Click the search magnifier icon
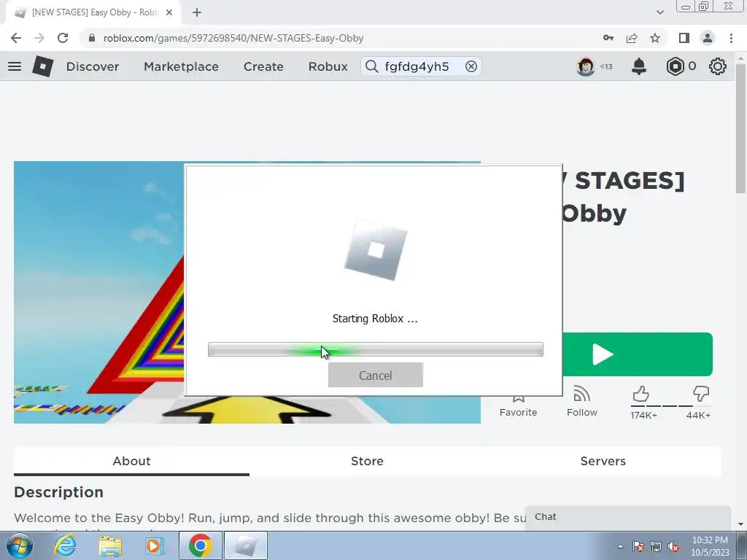 pos(371,66)
